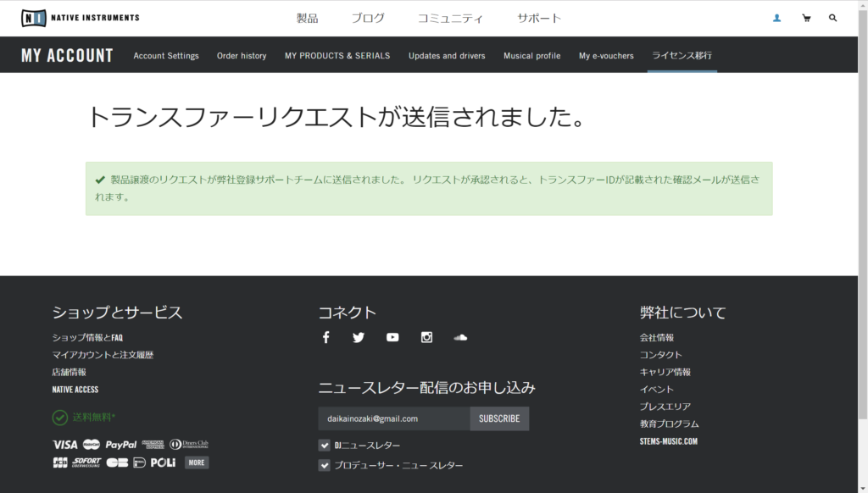Click the Native Instruments logo
The width and height of the screenshot is (868, 493).
click(80, 18)
